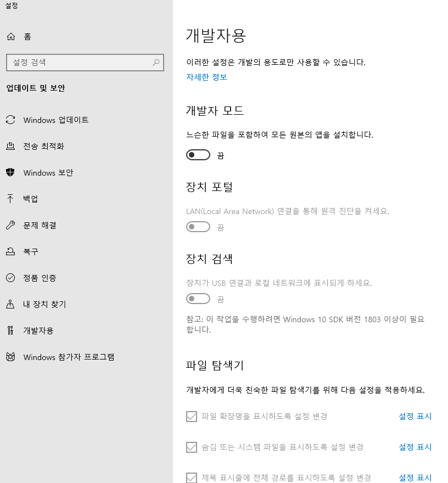This screenshot has width=448, height=483.
Task: Click 설정 표시 link for 전체 경로
Action: (x=415, y=478)
